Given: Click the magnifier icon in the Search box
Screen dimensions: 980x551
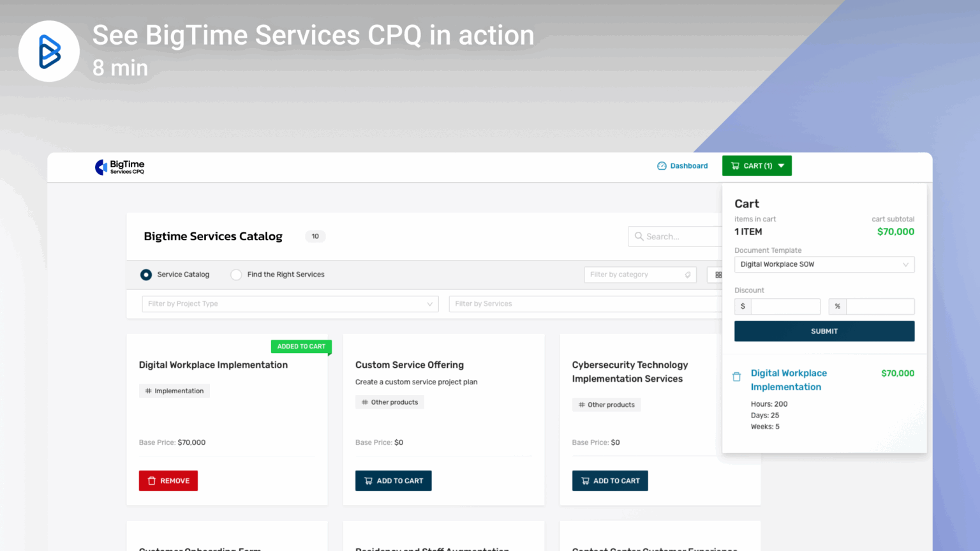Looking at the screenshot, I should coord(639,236).
